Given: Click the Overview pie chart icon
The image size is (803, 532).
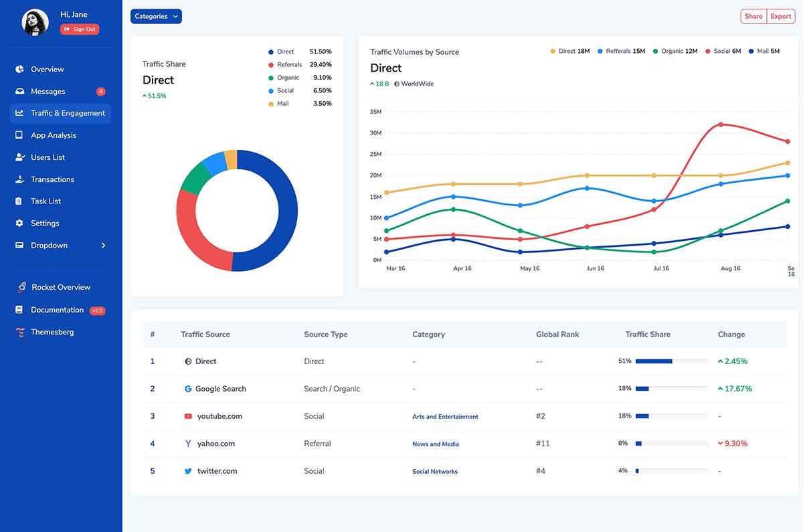Looking at the screenshot, I should pos(19,69).
